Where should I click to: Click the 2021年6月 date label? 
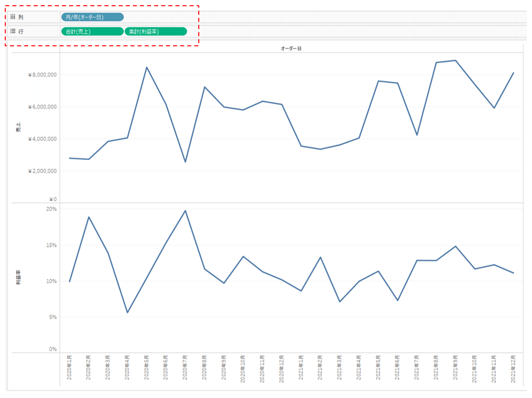[x=398, y=367]
